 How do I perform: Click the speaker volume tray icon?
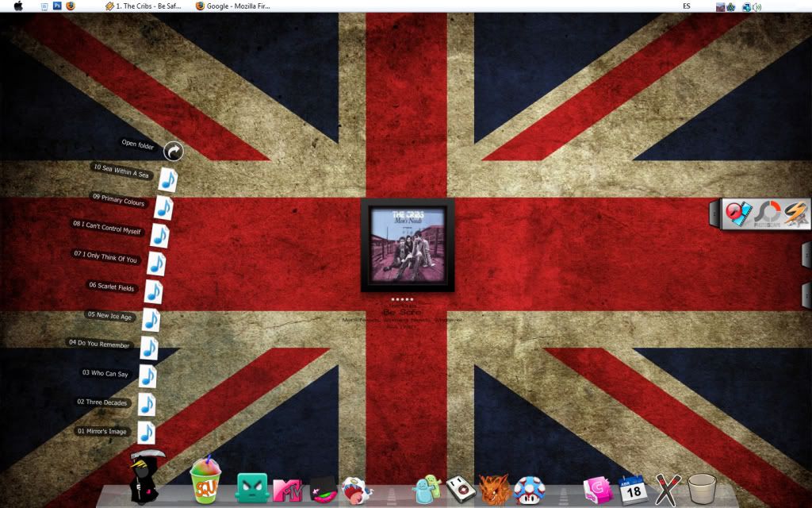point(756,6)
